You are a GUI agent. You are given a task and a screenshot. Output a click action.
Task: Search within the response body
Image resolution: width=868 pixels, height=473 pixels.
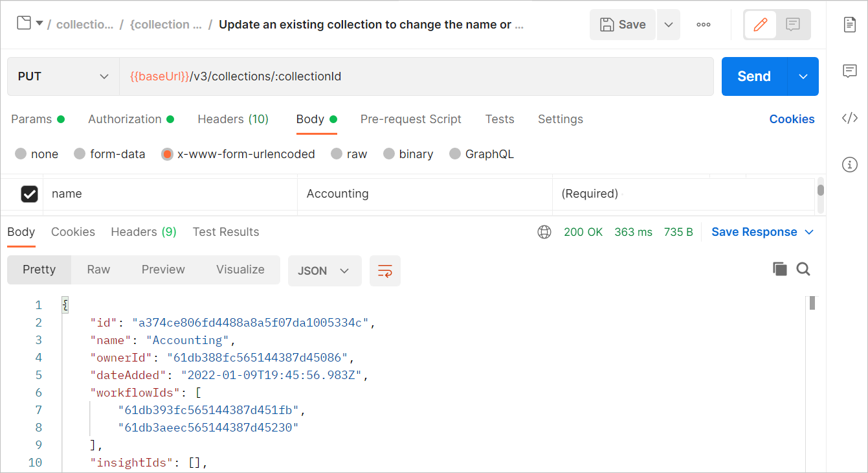[x=803, y=269]
